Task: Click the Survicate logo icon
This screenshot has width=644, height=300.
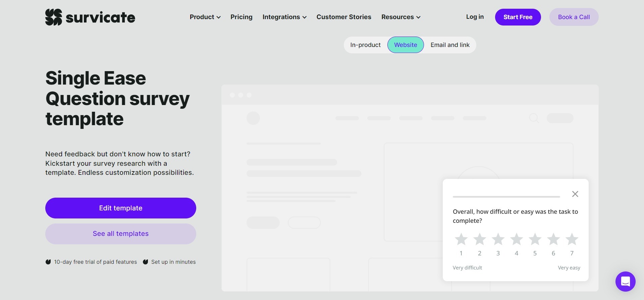Action: pyautogui.click(x=54, y=17)
